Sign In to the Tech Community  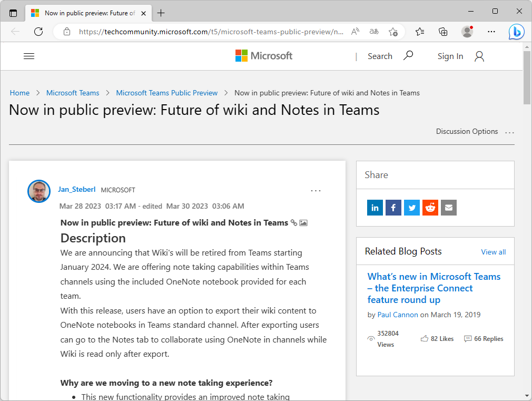coord(450,56)
